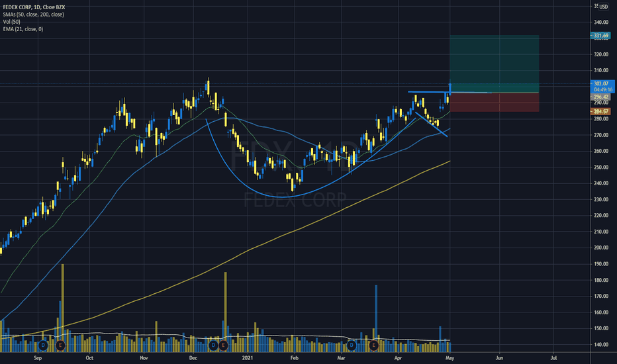This screenshot has height=364, width=617.
Task: Open the USD currency selector
Action: (603, 7)
